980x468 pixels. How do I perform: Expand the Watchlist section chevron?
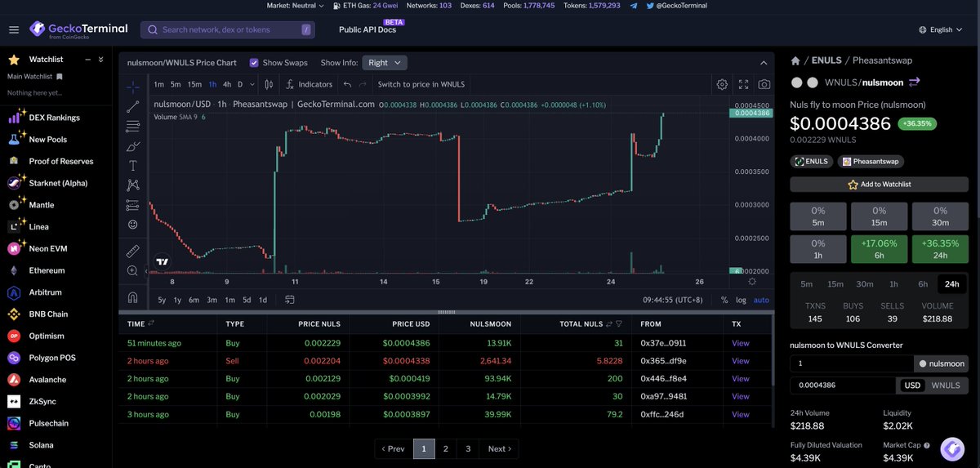[x=100, y=59]
